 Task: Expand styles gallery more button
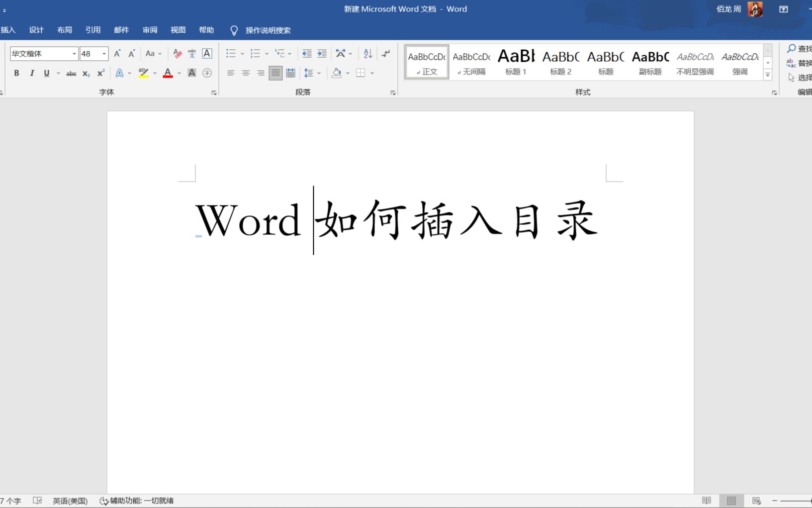pyautogui.click(x=768, y=75)
